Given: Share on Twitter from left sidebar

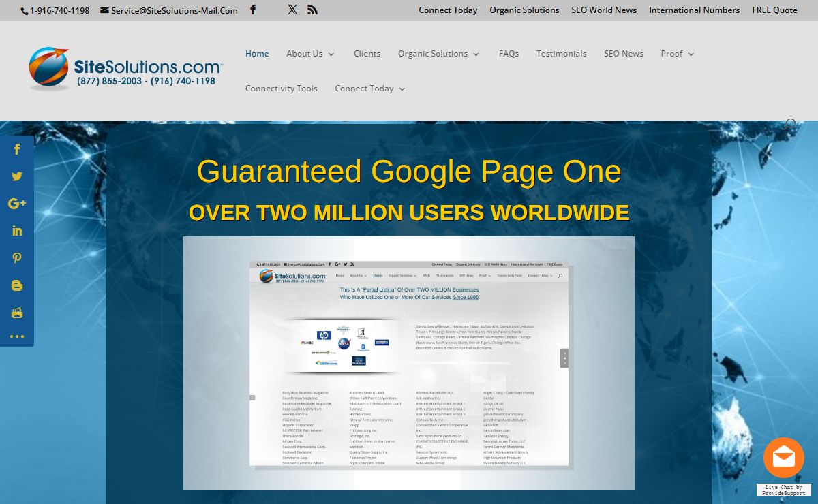Looking at the screenshot, I should [17, 176].
